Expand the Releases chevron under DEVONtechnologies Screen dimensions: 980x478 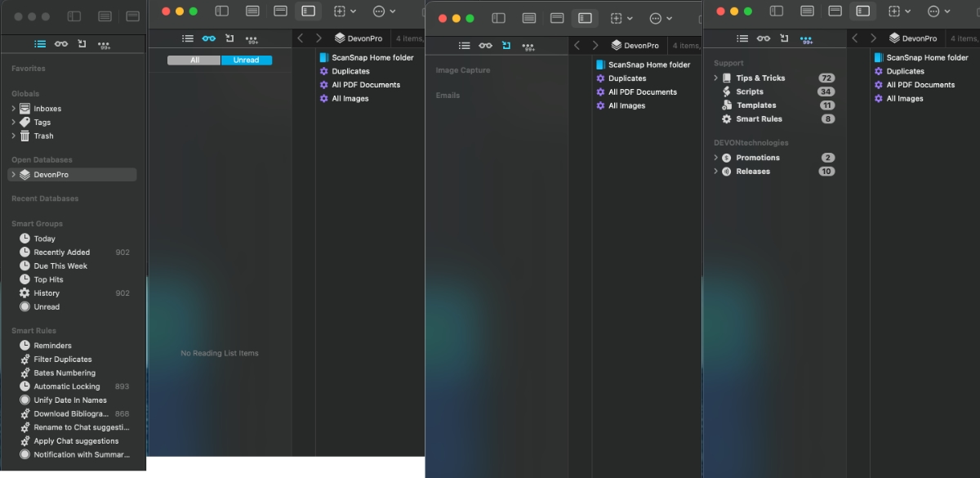point(716,172)
